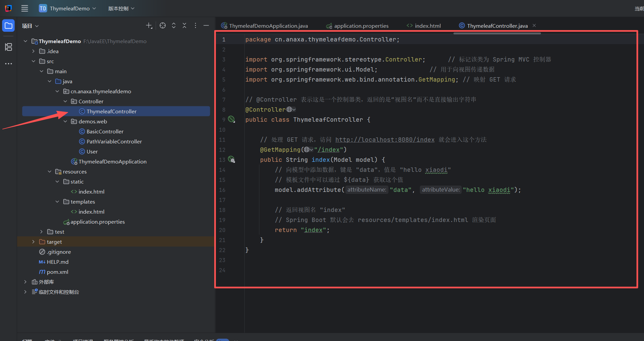Open project panel options kebab menu
Image resolution: width=644 pixels, height=341 pixels.
click(x=195, y=26)
